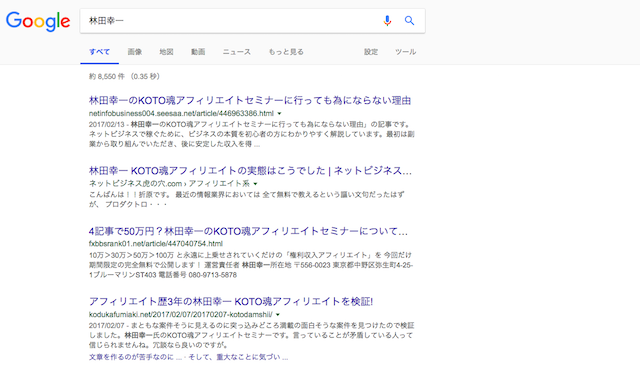640x369 pixels.
Task: Open result 林田幸一のKOTO魂アフィリエイトセミナーに行っても為にならない理由
Action: click(250, 100)
